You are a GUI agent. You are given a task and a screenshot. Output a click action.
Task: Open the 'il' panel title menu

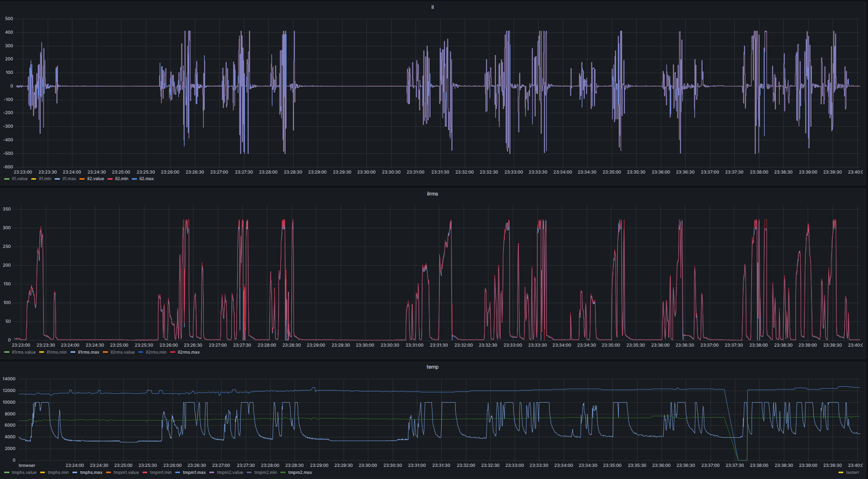click(432, 7)
